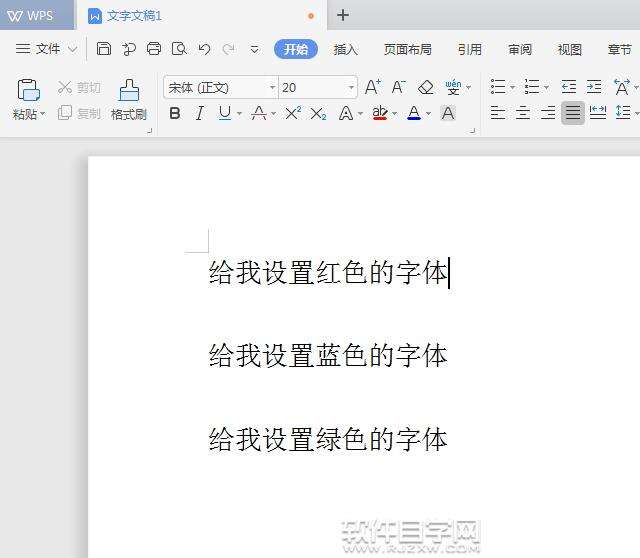
Task: Click the Undo arrow
Action: point(204,49)
